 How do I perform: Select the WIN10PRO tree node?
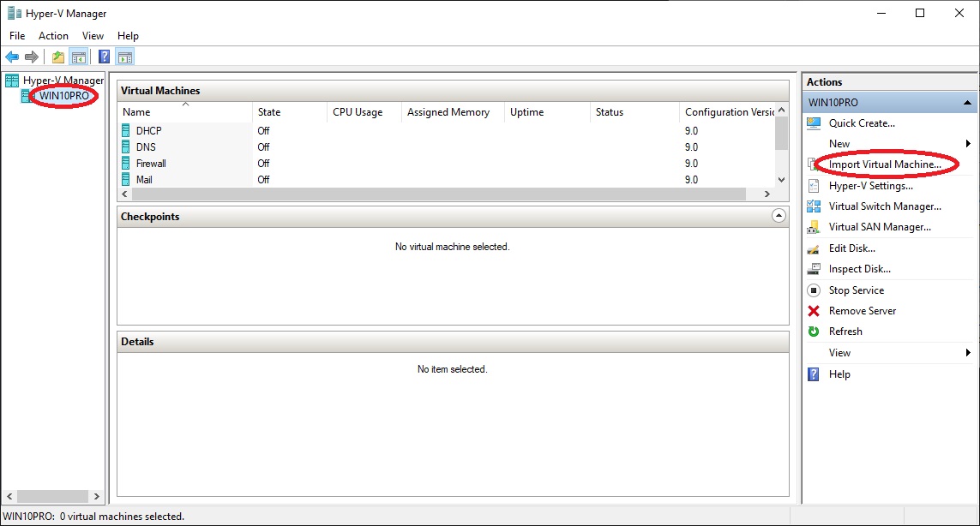(x=64, y=96)
